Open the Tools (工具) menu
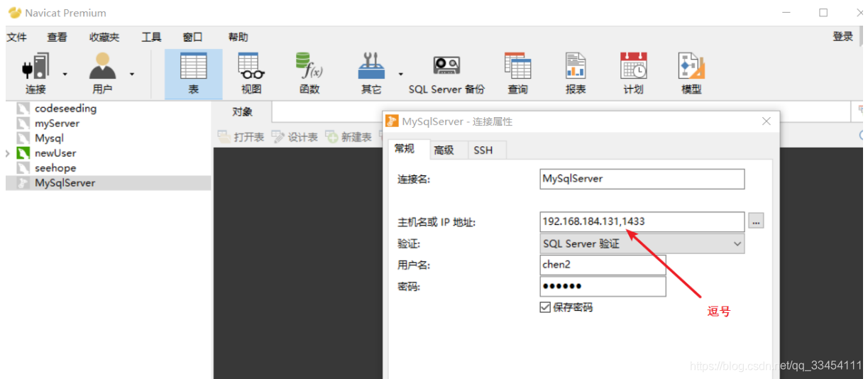The image size is (868, 379). pyautogui.click(x=151, y=38)
